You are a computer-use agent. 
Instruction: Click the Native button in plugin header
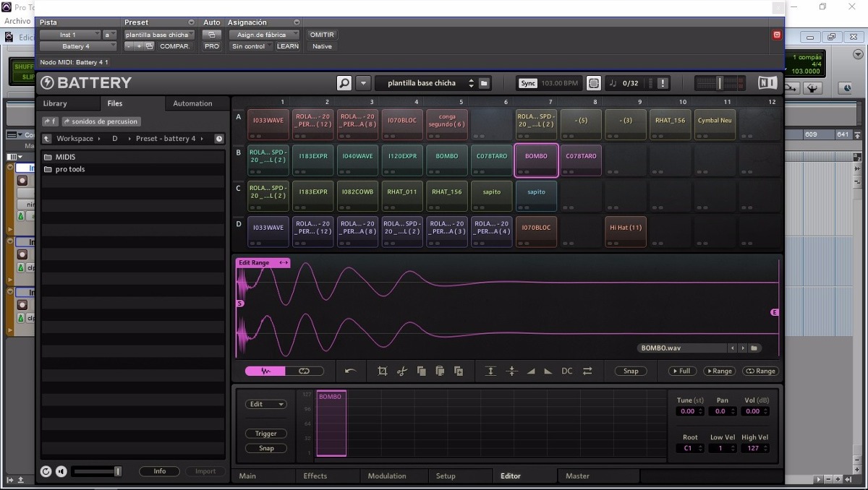tap(322, 46)
